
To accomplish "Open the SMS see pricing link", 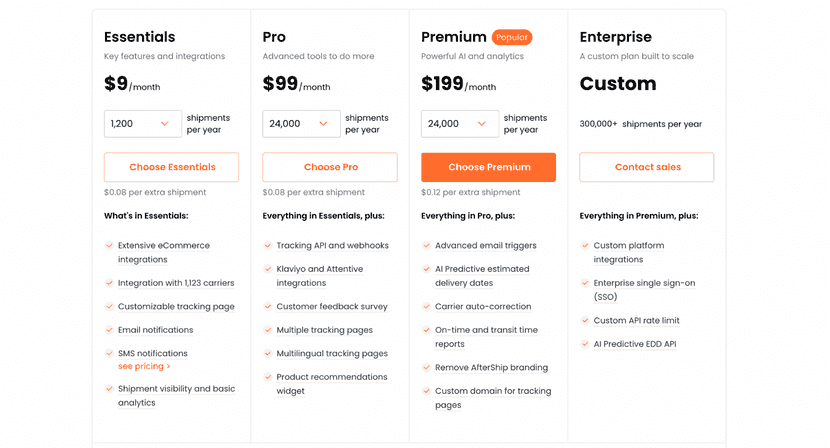I will coord(144,367).
